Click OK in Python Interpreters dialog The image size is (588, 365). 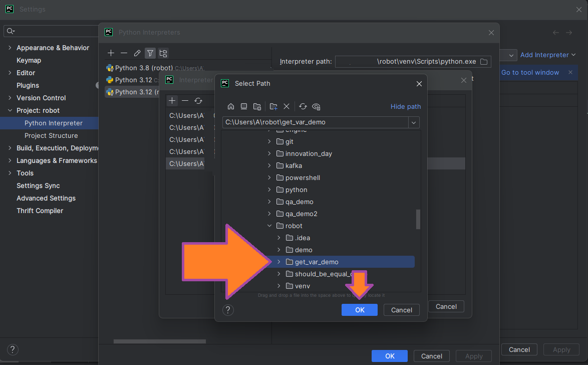tap(389, 356)
